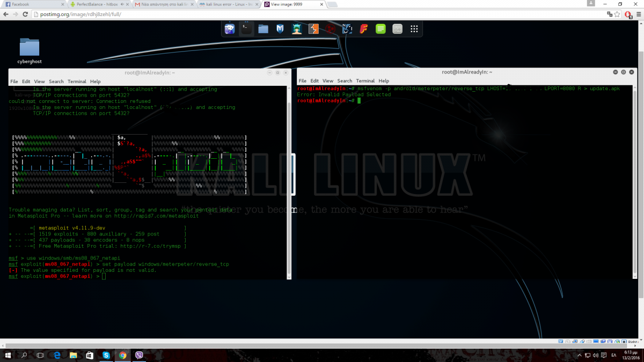Open Help menu in left terminal
The height and width of the screenshot is (362, 644).
pyautogui.click(x=95, y=82)
